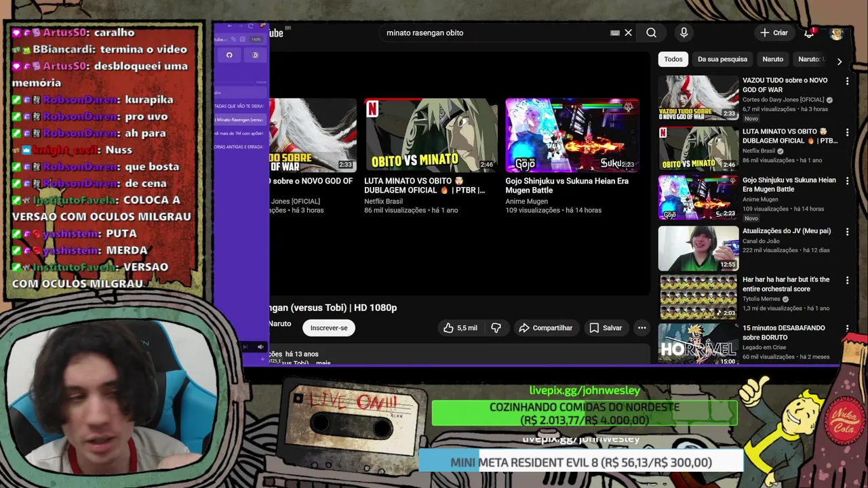Click Limpar in the purple sidebar
Viewport: 868px width, 488px height.
[261, 82]
